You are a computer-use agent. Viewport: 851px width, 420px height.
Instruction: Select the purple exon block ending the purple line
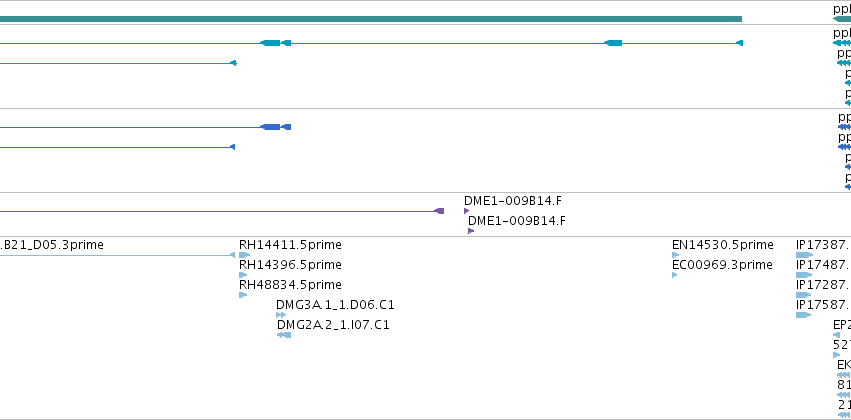click(440, 211)
